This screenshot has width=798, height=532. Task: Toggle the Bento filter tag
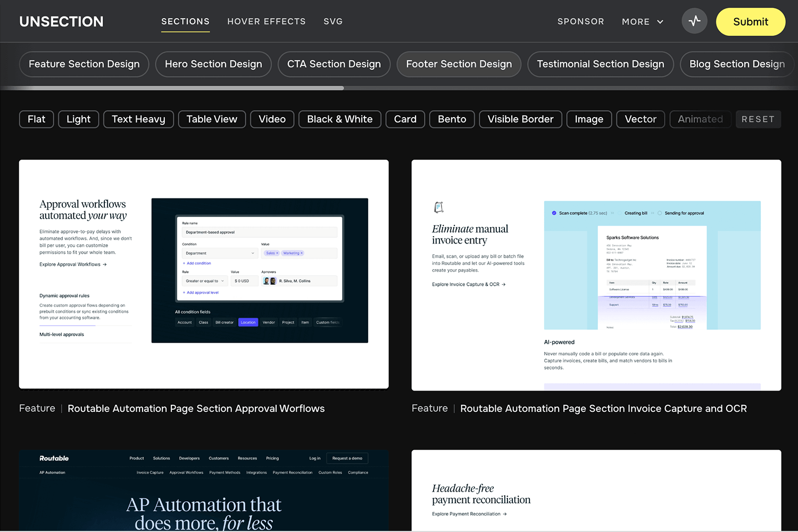click(x=452, y=119)
